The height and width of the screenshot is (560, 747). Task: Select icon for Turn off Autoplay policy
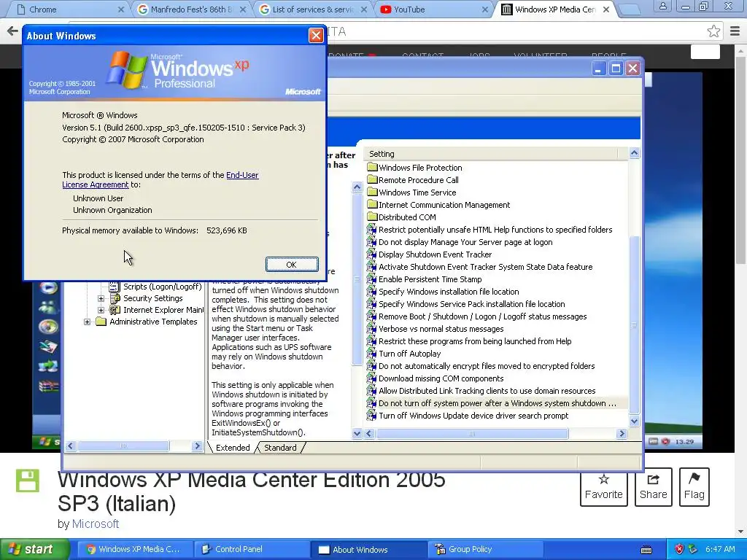click(x=371, y=354)
